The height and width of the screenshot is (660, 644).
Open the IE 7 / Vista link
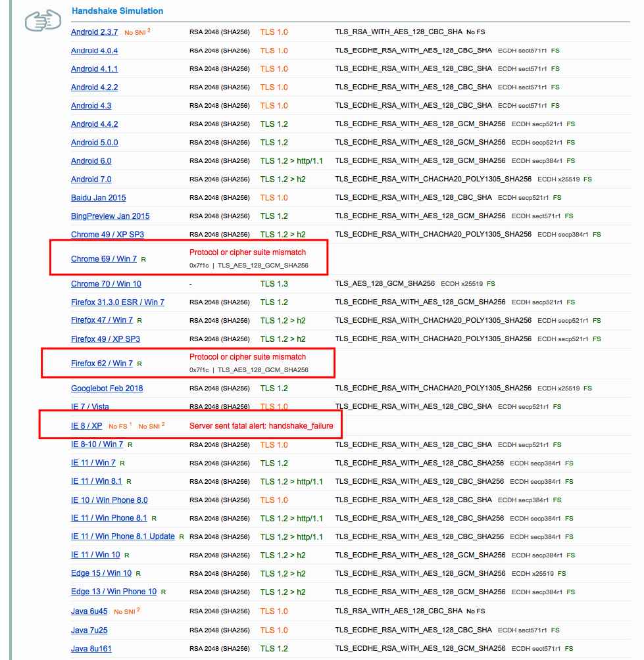point(89,407)
